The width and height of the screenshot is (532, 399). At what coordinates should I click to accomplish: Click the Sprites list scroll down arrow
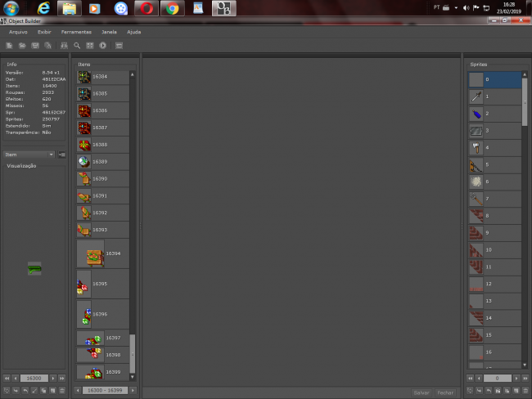click(525, 365)
